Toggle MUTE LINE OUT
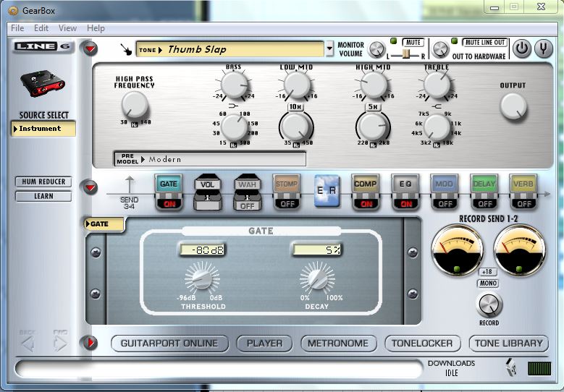 coord(485,43)
